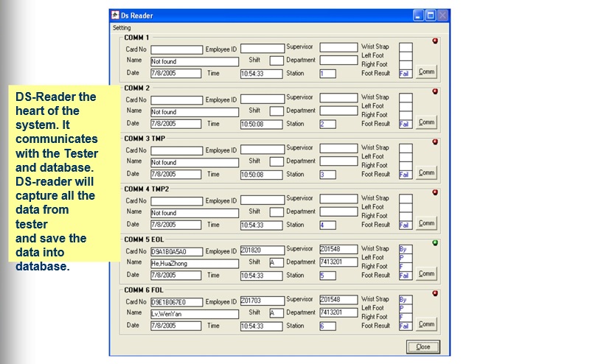Click the red status light in COMM 3 TMP
Image resolution: width=604 pixels, height=364 pixels.
435,141
